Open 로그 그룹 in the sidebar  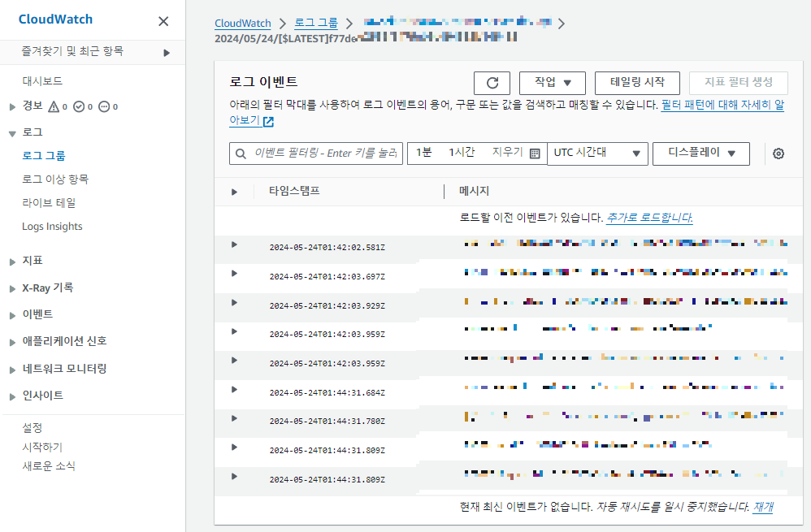coord(43,156)
